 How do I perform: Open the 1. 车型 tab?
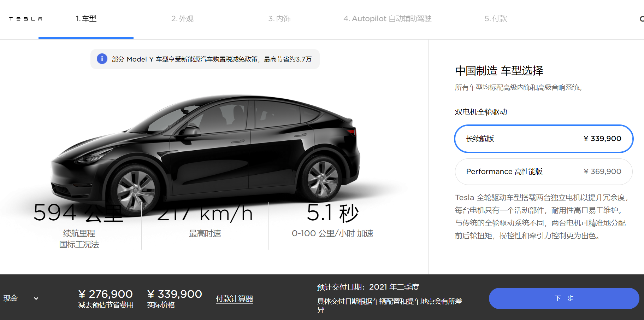[x=86, y=19]
